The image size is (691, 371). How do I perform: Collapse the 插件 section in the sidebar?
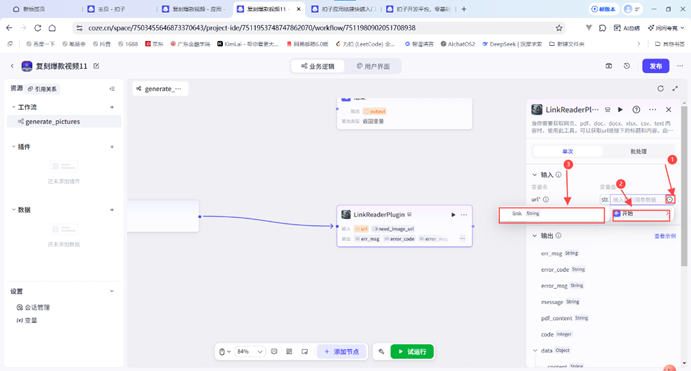[13, 147]
